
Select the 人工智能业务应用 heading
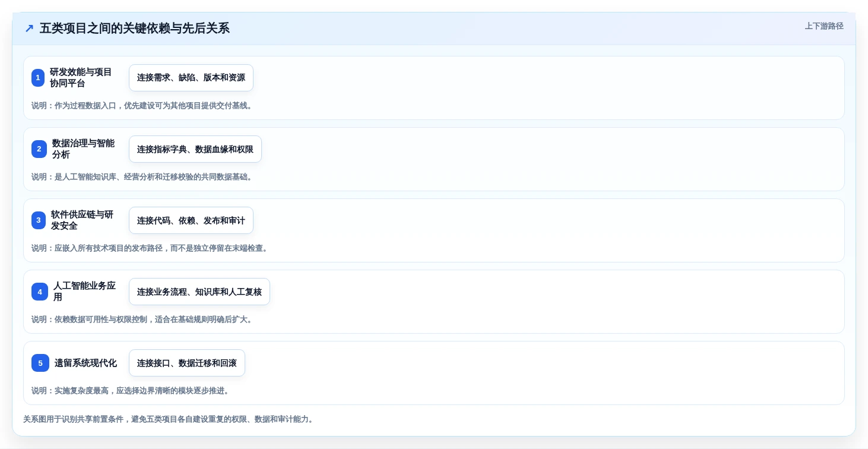click(x=84, y=292)
